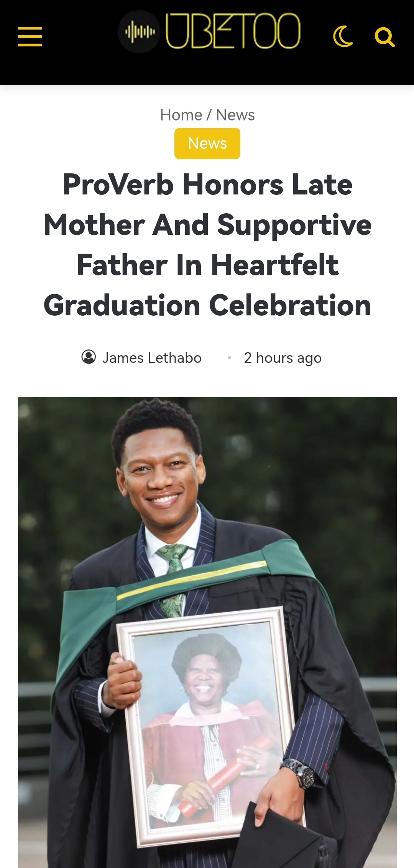
Task: Toggle dark mode with moon icon
Action: [343, 37]
